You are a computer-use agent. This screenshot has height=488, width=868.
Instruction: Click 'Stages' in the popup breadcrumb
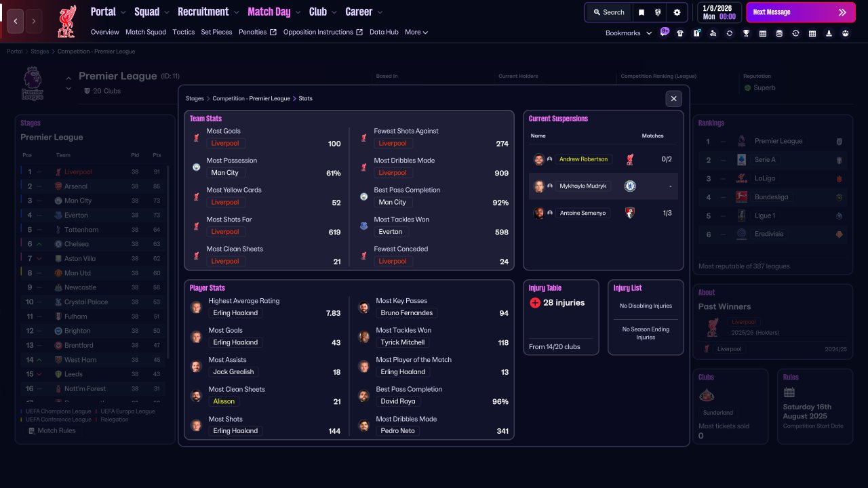[195, 98]
